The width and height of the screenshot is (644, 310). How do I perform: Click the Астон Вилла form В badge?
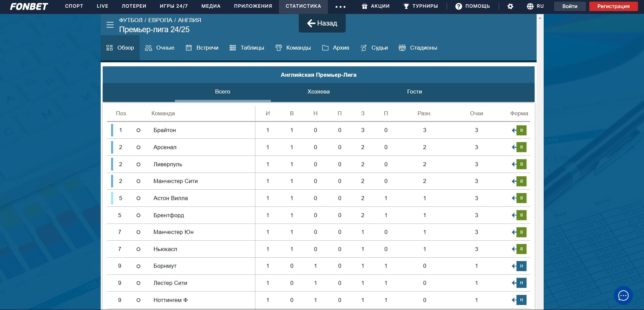[522, 198]
